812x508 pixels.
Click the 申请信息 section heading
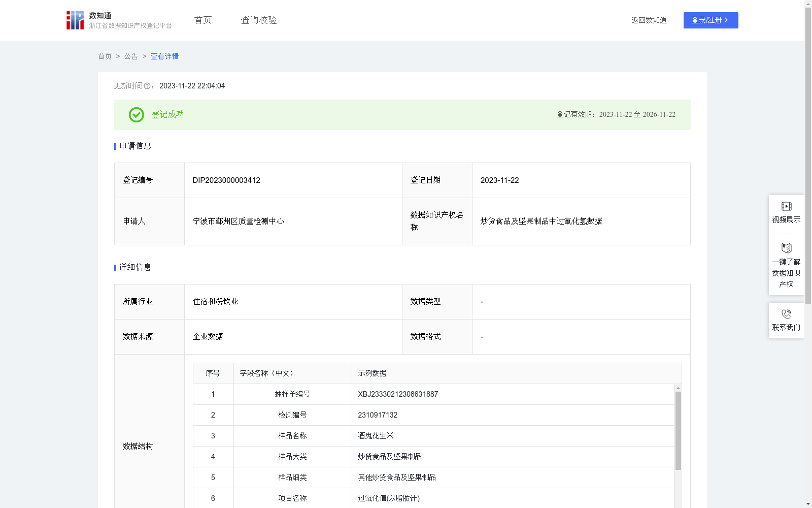(x=135, y=146)
